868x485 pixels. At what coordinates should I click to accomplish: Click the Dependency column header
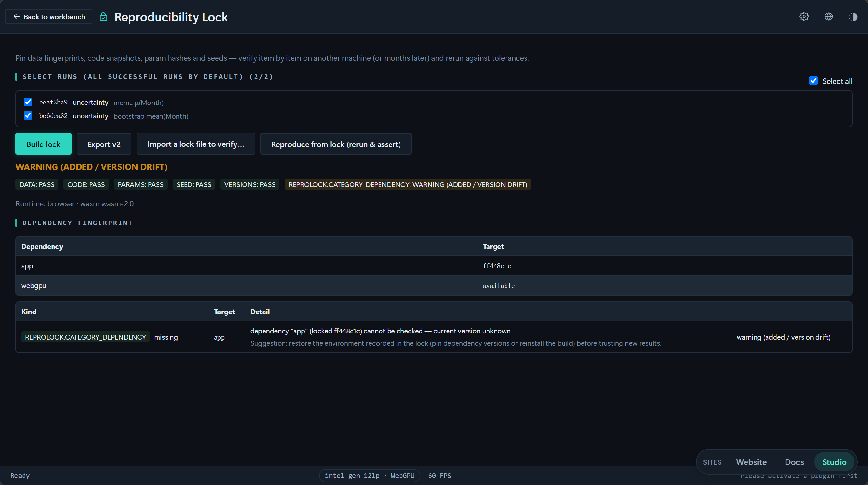coord(42,247)
